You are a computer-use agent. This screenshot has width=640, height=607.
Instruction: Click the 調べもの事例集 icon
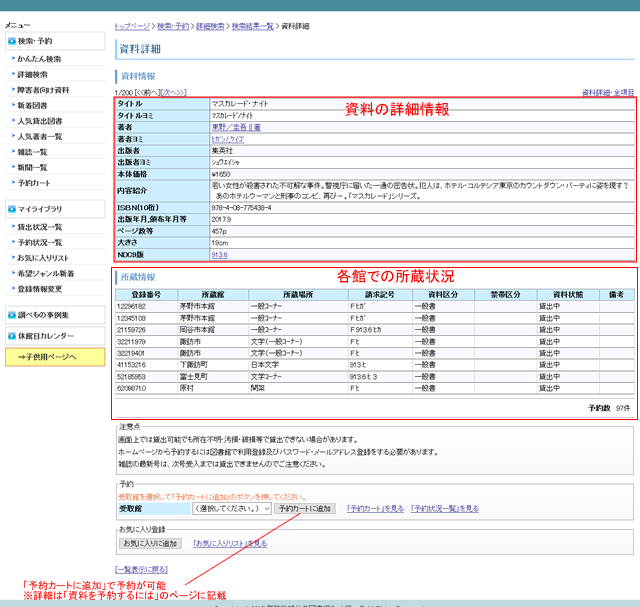12,315
